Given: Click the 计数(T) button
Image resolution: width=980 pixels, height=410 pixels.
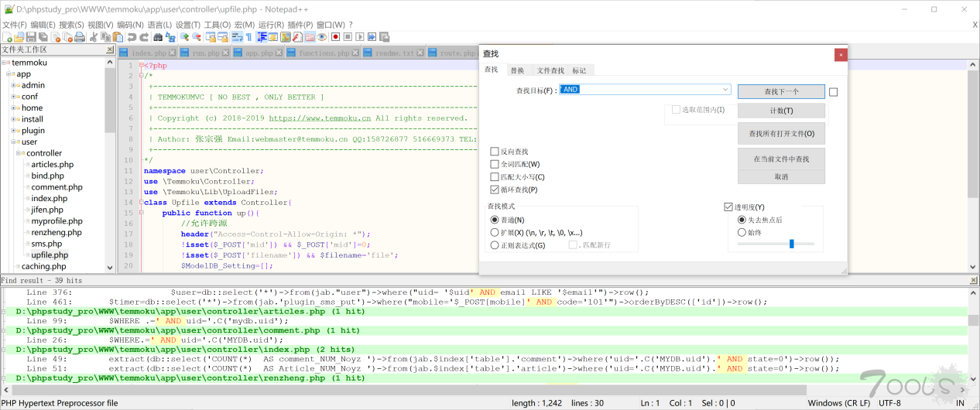Looking at the screenshot, I should (x=781, y=111).
